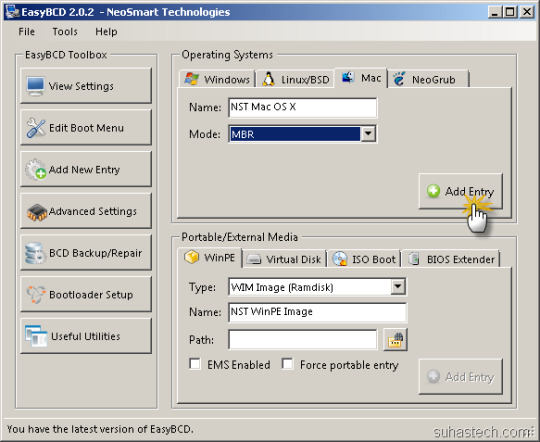Open the Add New Entry section
The image size is (540, 442).
coord(86,169)
